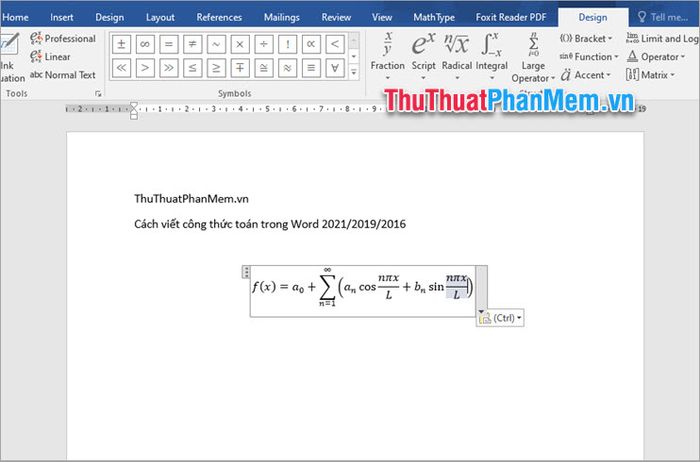The width and height of the screenshot is (700, 462).
Task: Open the Radical structures gallery
Action: pos(457,56)
